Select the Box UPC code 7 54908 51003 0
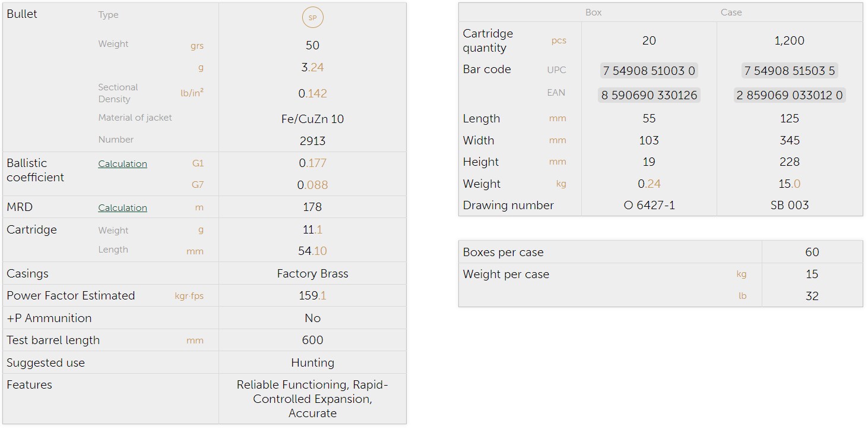Screen dimensions: 868x432 tap(649, 71)
